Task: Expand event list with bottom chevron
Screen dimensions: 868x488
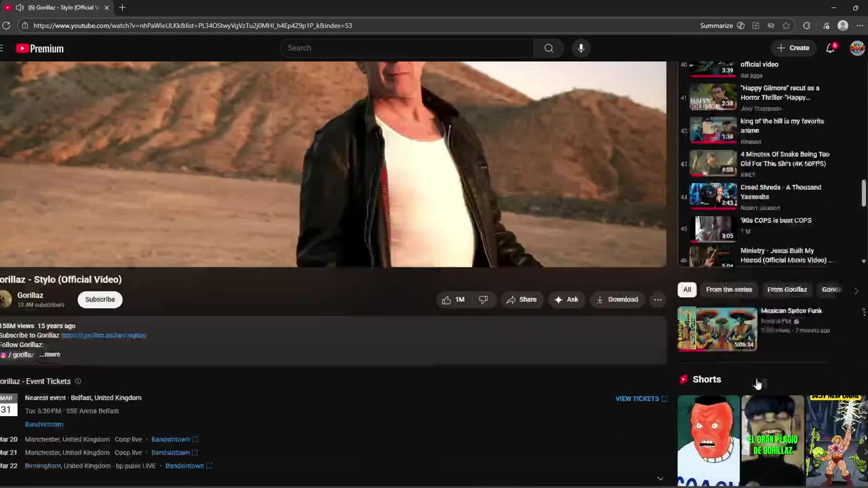Action: pyautogui.click(x=660, y=479)
